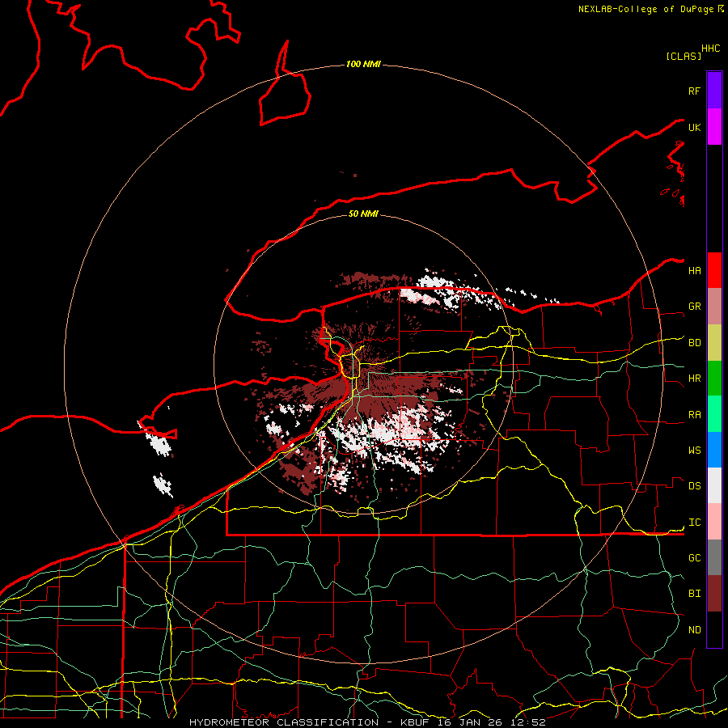Click the 12:52 time stamp
728x728 pixels.
pyautogui.click(x=528, y=722)
